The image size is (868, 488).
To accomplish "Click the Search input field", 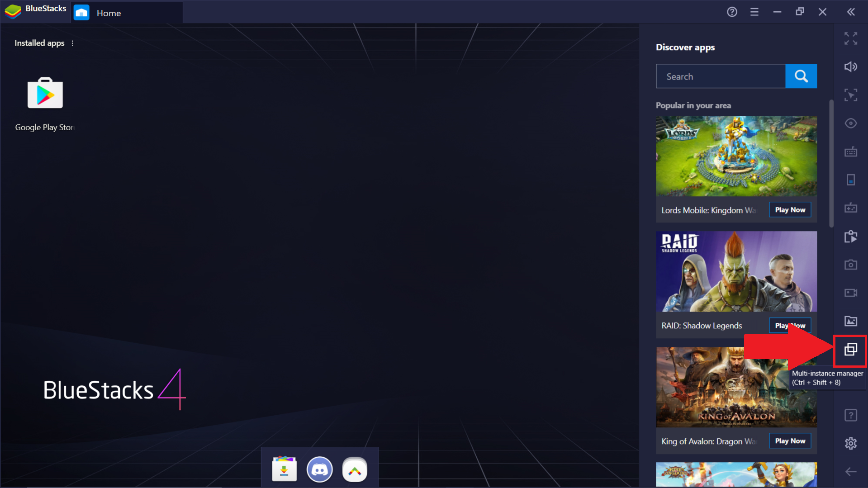I will tap(721, 76).
